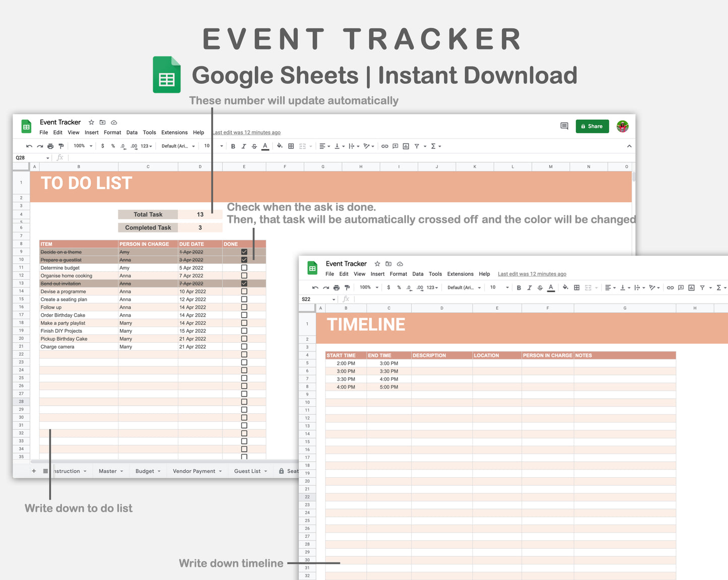Screen dimensions: 728x580
Task: Check Done for Order Birthday Cake
Action: pyautogui.click(x=244, y=315)
